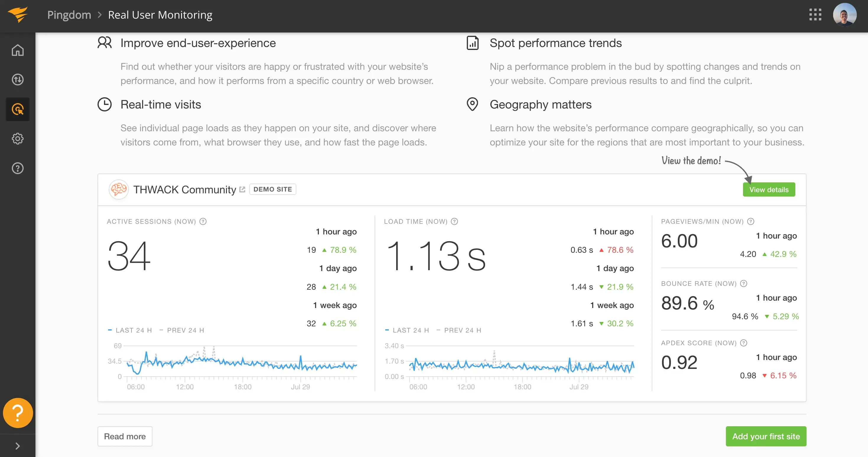Open the THWACK Community external link icon

click(242, 189)
